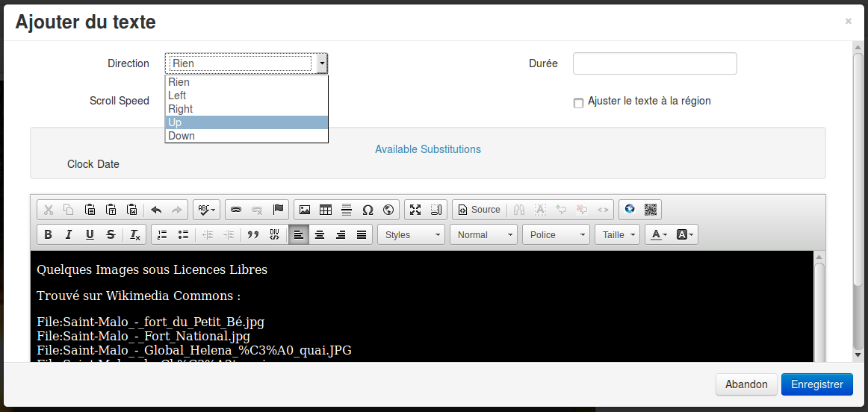Select 'Left' from the Direction options
The width and height of the screenshot is (868, 412).
247,96
